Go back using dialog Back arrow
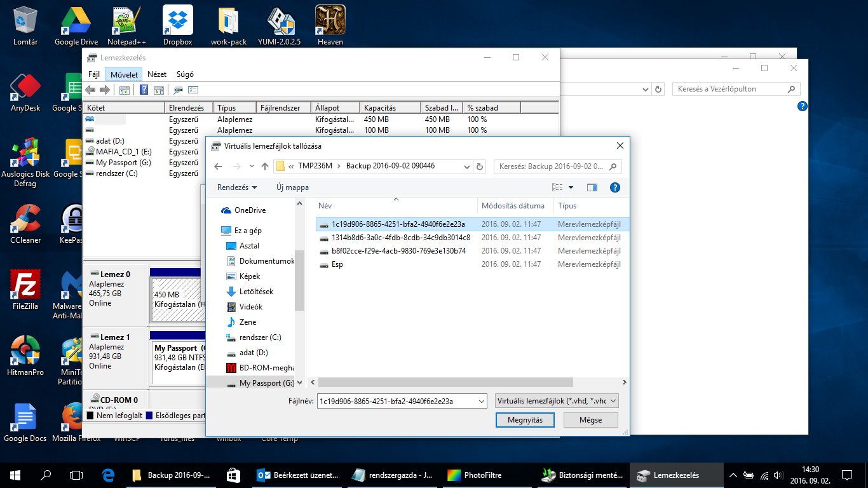Viewport: 868px width, 488px height. (218, 166)
